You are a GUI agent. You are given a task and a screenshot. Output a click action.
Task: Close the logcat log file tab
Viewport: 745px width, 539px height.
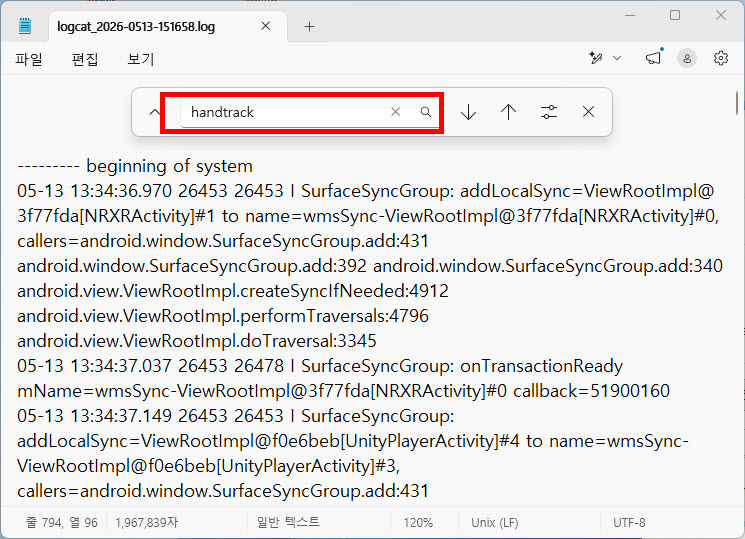(x=266, y=26)
